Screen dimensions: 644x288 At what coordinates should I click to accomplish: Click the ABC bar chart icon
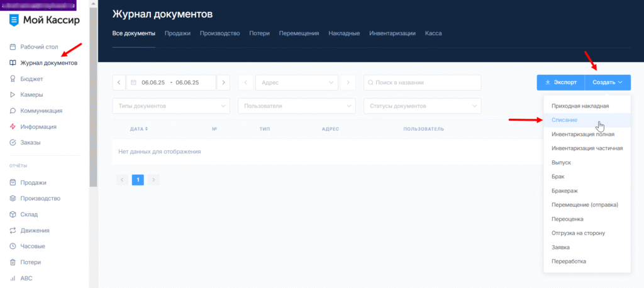pyautogui.click(x=13, y=278)
